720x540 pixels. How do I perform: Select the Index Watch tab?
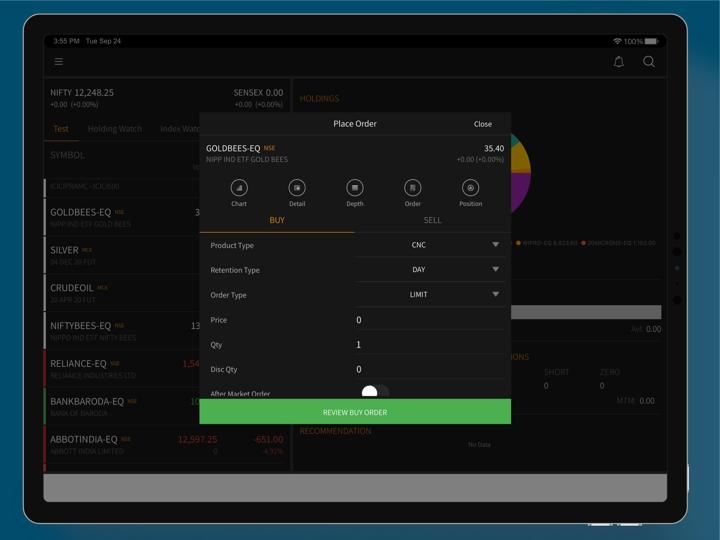point(180,129)
